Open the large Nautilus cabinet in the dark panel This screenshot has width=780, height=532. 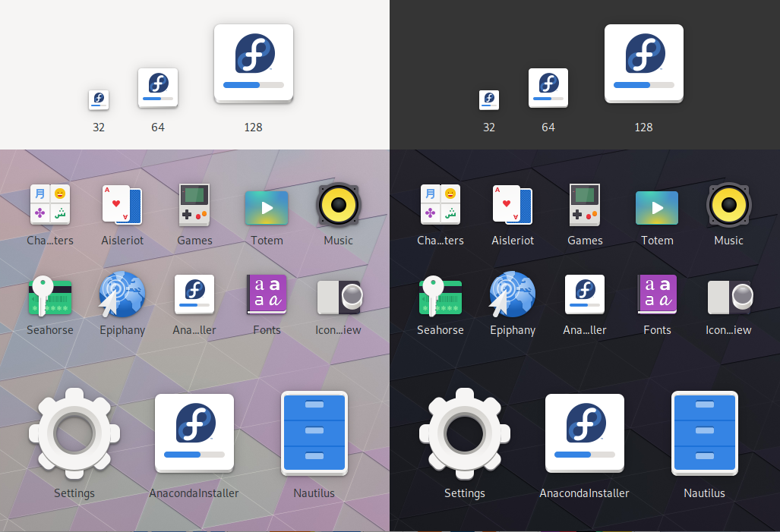(705, 433)
